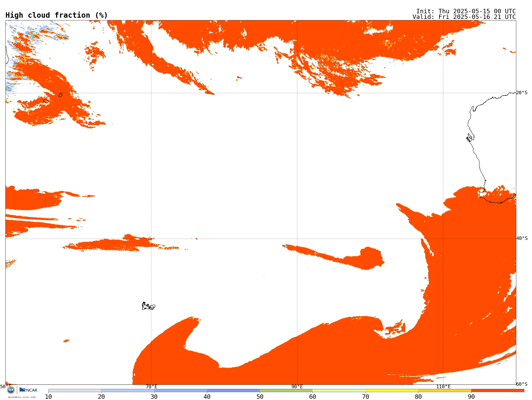Click the 20°S latitude label
The width and height of the screenshot is (532, 400).
[x=522, y=93]
